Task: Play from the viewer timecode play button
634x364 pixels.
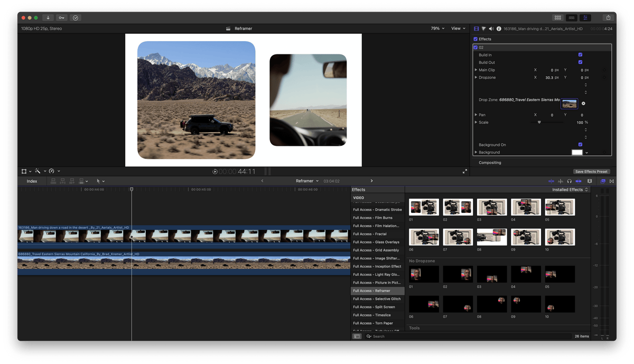Action: click(215, 171)
